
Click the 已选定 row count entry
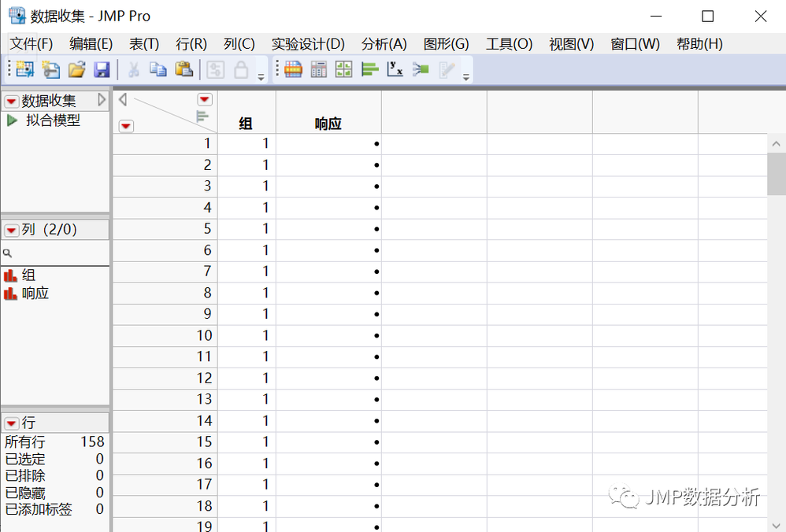54,459
